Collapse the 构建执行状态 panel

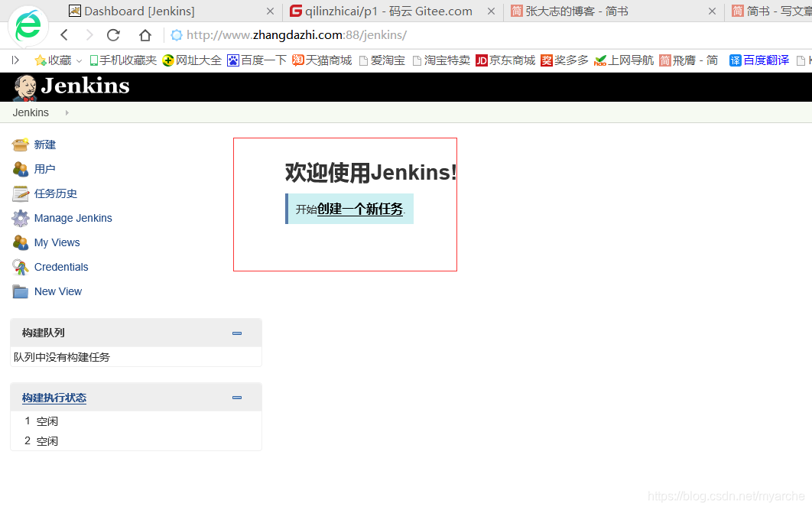(x=237, y=398)
